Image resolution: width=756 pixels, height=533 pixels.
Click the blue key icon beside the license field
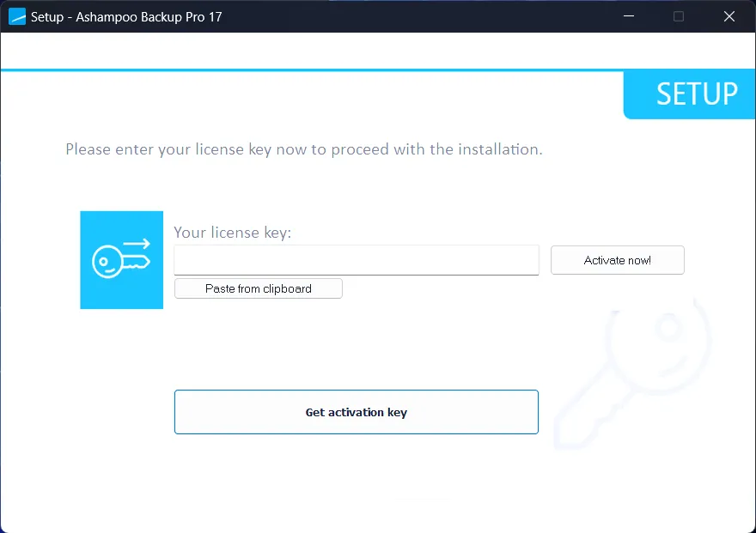[x=120, y=259]
